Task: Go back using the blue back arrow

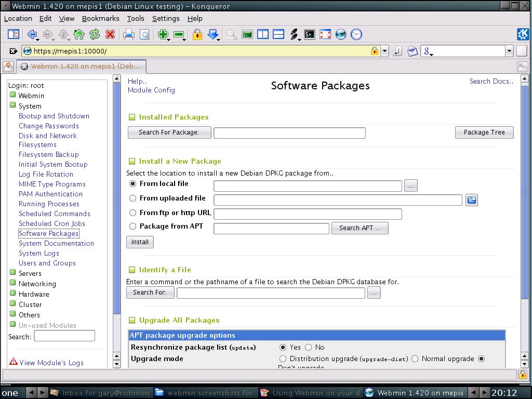Action: pyautogui.click(x=32, y=34)
